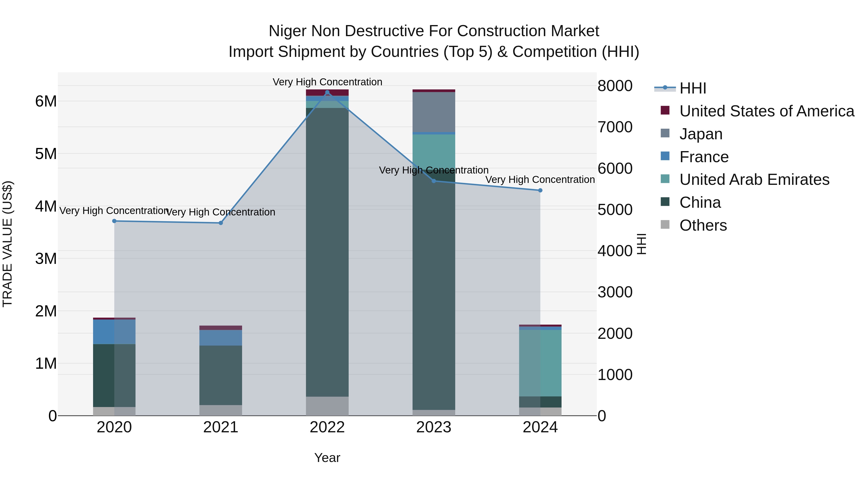Toggle United States of America legend entry
The width and height of the screenshot is (868, 488).
coord(758,111)
